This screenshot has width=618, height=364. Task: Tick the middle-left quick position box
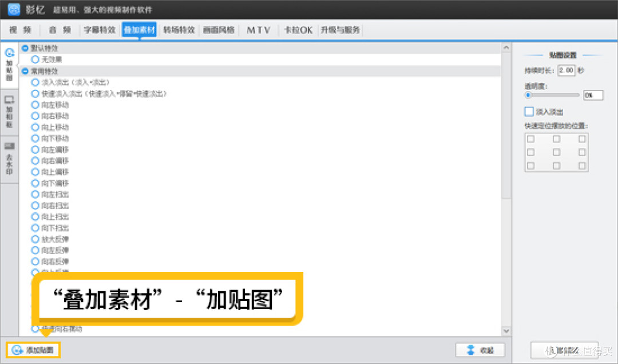(531, 152)
